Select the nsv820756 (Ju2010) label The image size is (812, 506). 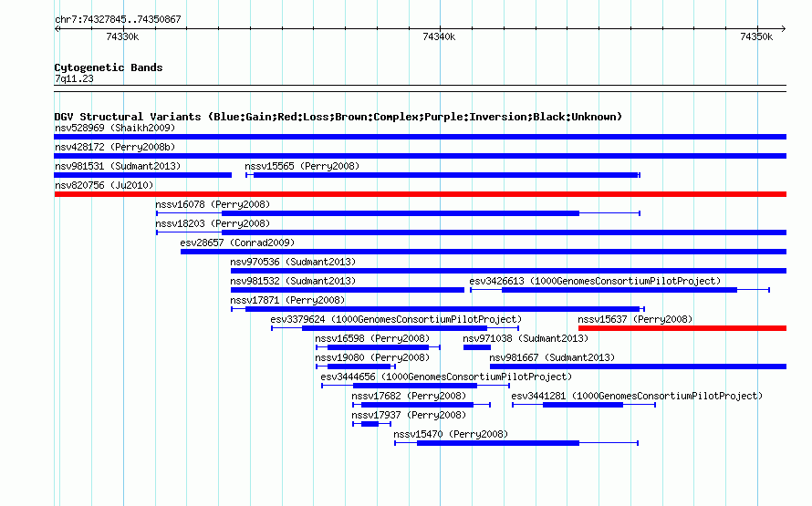coord(104,185)
